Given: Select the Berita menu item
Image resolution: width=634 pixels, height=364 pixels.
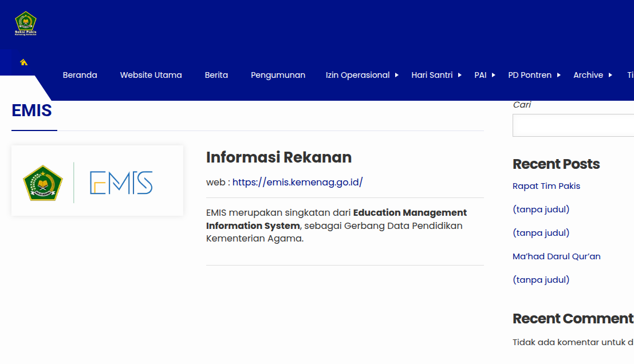Looking at the screenshot, I should [216, 75].
